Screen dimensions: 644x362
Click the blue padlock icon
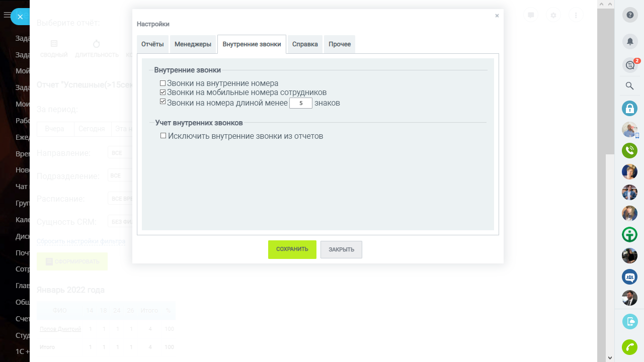[629, 108]
